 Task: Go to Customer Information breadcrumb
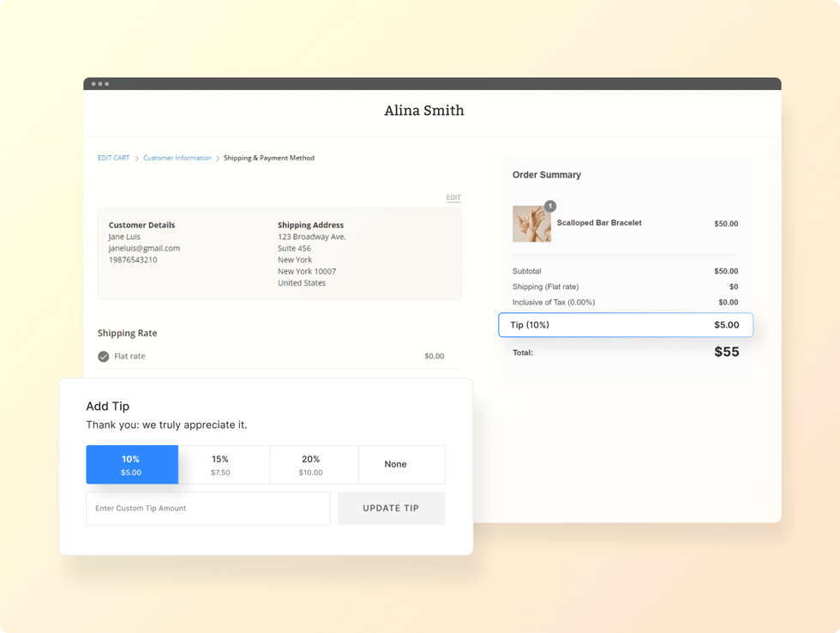tap(177, 158)
